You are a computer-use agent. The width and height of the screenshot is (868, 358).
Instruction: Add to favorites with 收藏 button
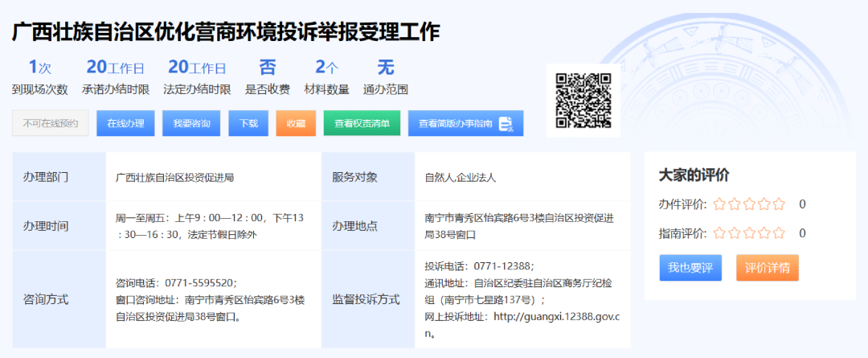coord(296,124)
